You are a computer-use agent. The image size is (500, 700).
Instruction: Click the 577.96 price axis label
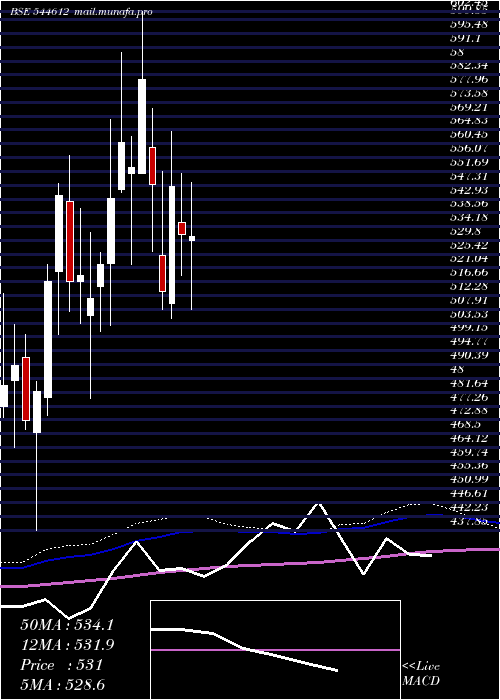pos(468,80)
